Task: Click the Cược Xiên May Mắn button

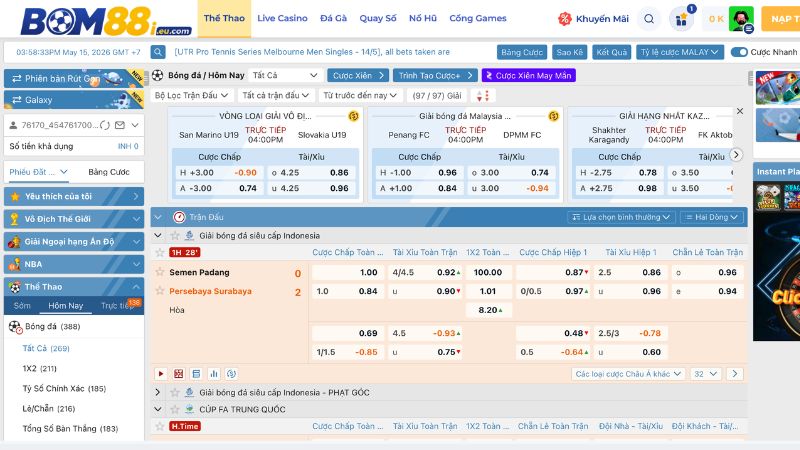Action: 529,76
